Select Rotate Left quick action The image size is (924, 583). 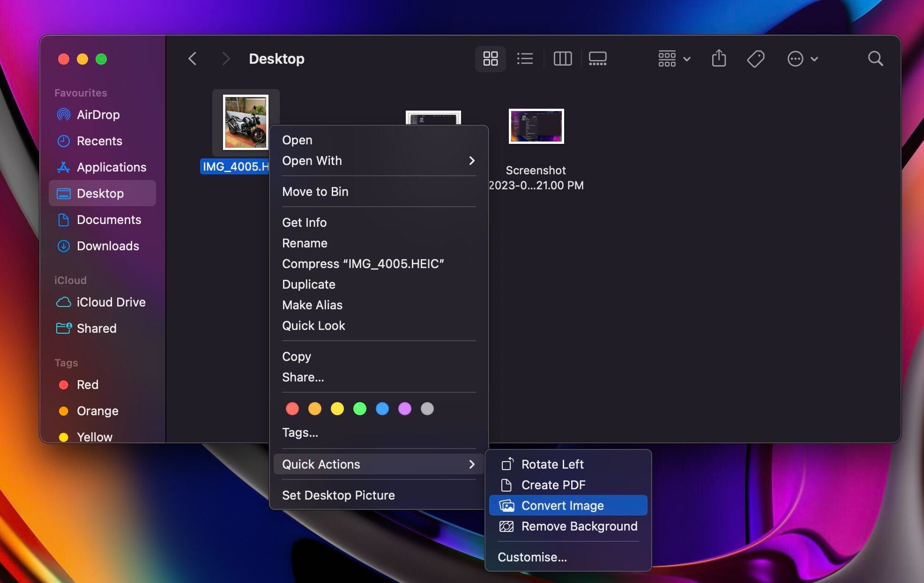click(568, 464)
